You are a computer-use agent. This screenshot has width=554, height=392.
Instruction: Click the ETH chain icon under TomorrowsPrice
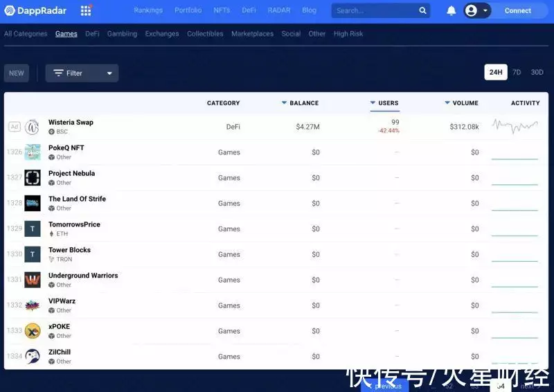click(51, 233)
